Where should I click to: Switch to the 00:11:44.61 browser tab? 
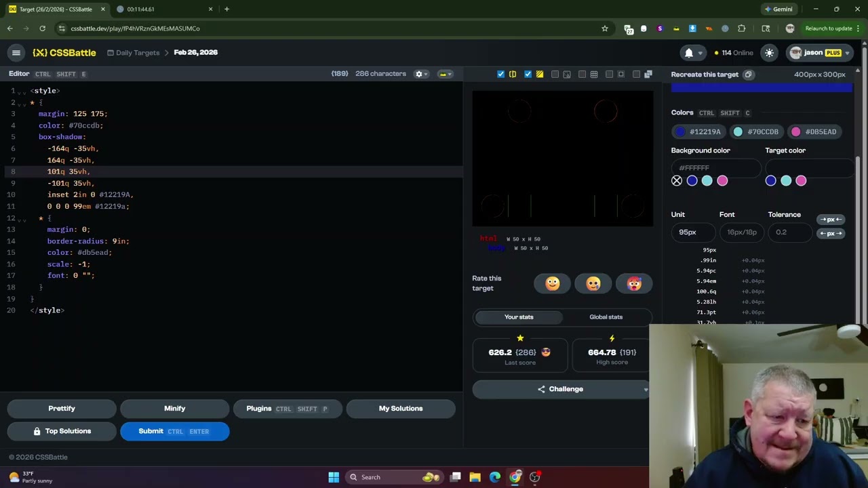pos(165,9)
